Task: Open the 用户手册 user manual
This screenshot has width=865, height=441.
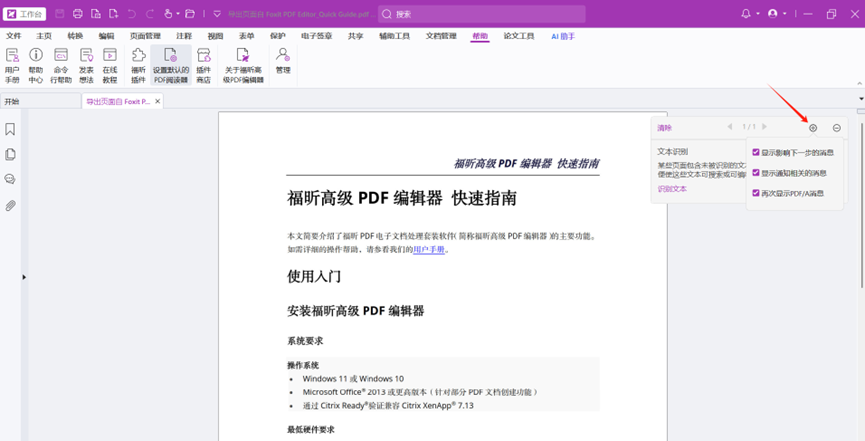Action: point(12,65)
